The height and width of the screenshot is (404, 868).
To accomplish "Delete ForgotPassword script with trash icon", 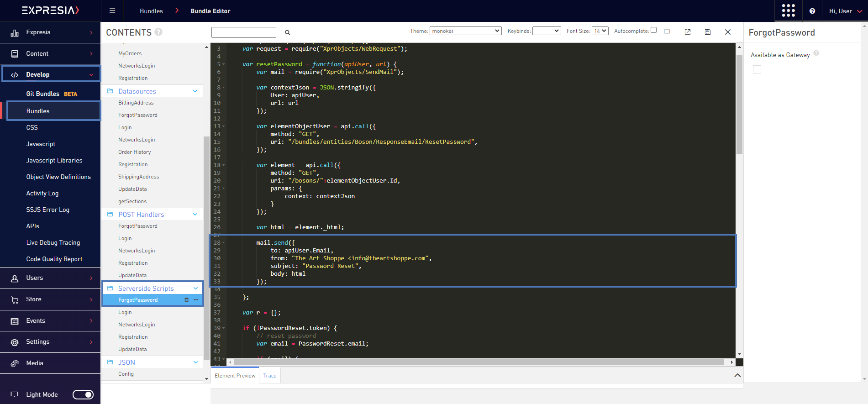I will (x=186, y=300).
